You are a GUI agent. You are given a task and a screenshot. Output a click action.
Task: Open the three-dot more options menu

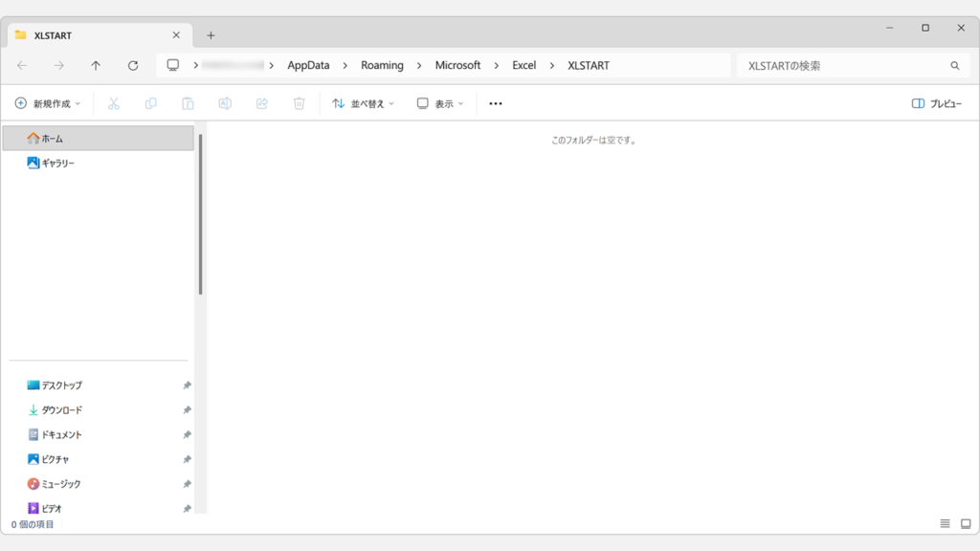(496, 103)
